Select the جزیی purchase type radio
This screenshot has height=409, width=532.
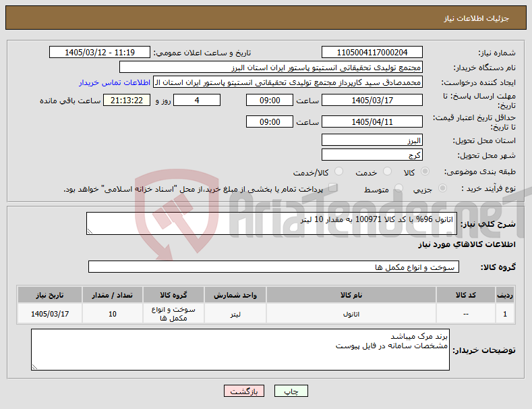point(442,188)
